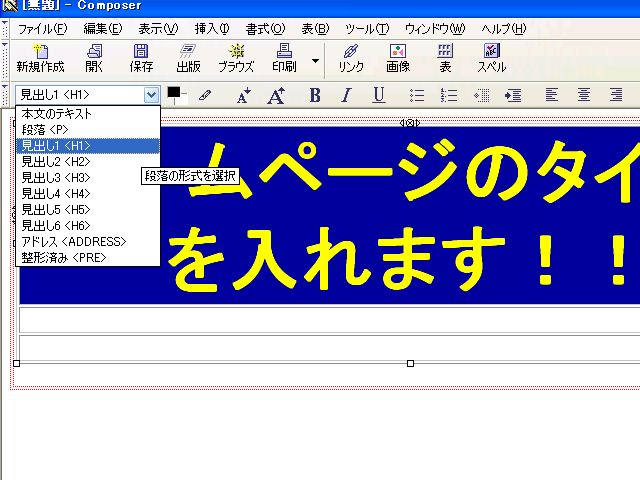Select 見出し1 <H1> in the list
640x480 pixels.
[x=88, y=146]
